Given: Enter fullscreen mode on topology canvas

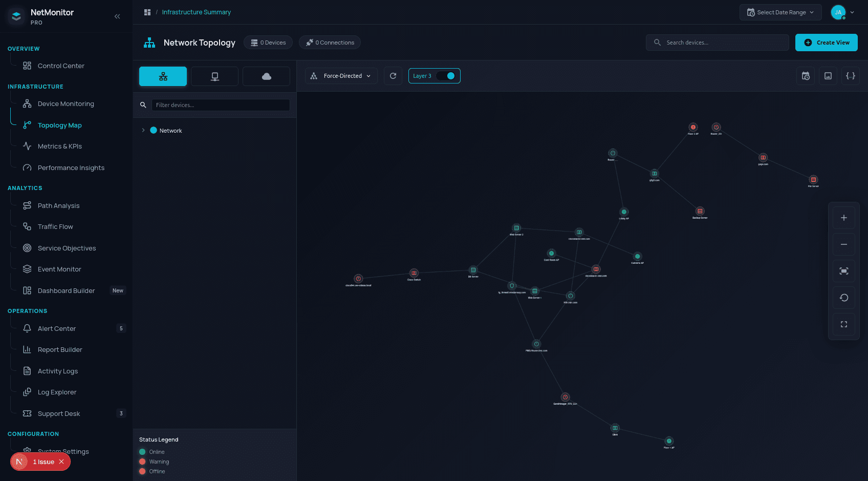Looking at the screenshot, I should 843,324.
